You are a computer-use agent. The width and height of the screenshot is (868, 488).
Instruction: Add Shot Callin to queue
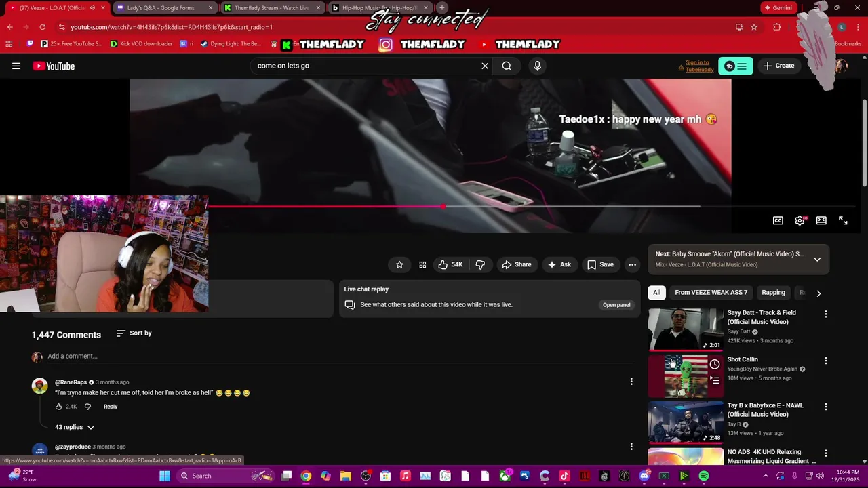click(x=715, y=380)
